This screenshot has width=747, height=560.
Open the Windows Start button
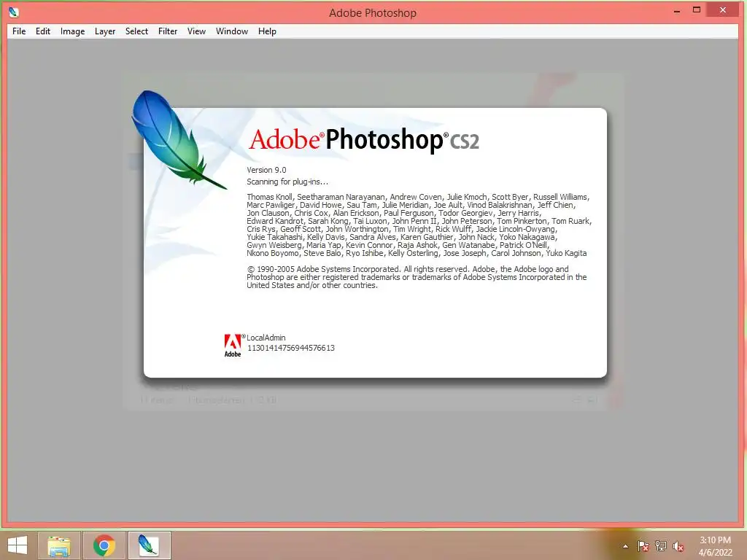[18, 545]
